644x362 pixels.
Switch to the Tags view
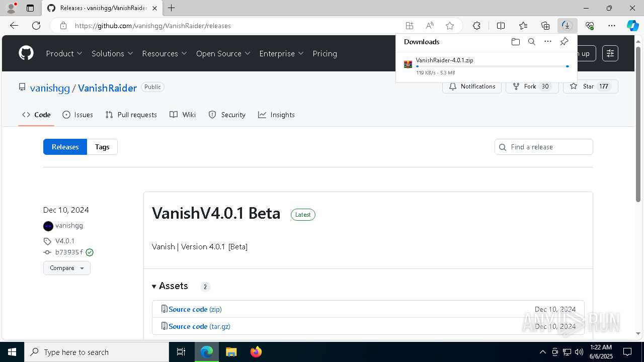[x=102, y=147]
